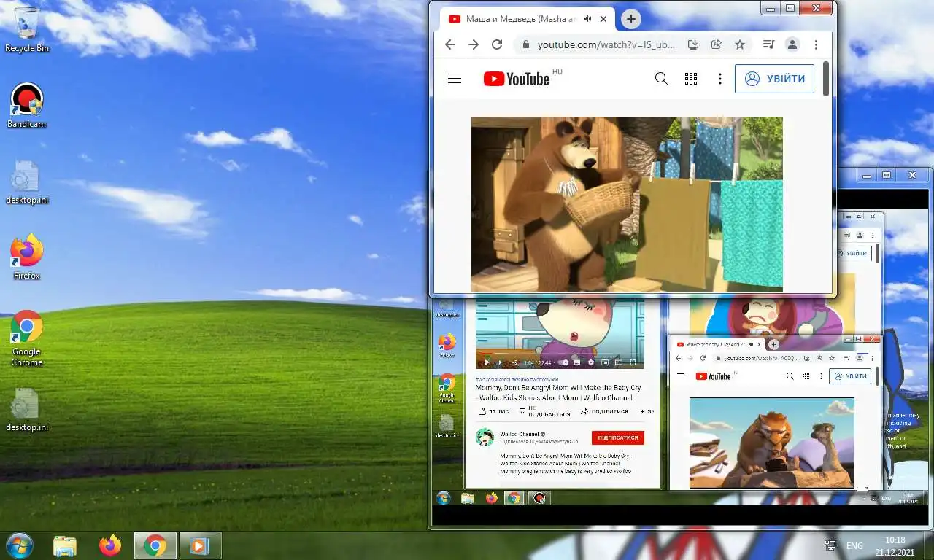Viewport: 934px width, 560px height.
Task: Open File Explorer from the main taskbar
Action: [65, 545]
